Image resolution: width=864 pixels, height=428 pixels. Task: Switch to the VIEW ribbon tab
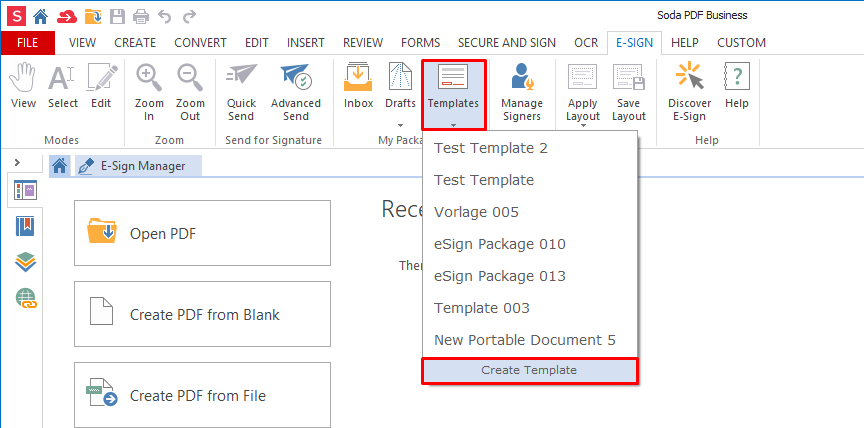[83, 42]
